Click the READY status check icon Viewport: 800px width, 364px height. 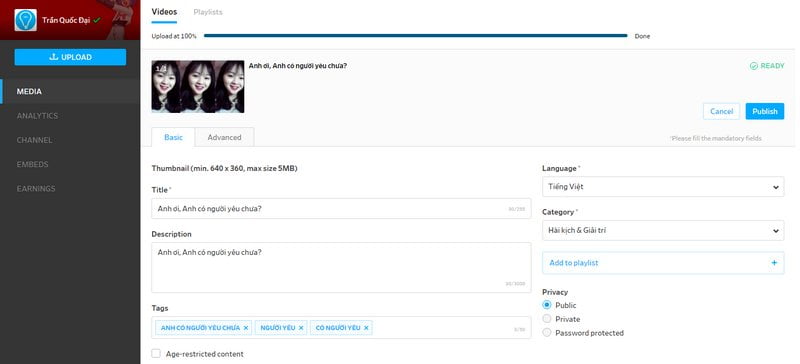coord(754,66)
